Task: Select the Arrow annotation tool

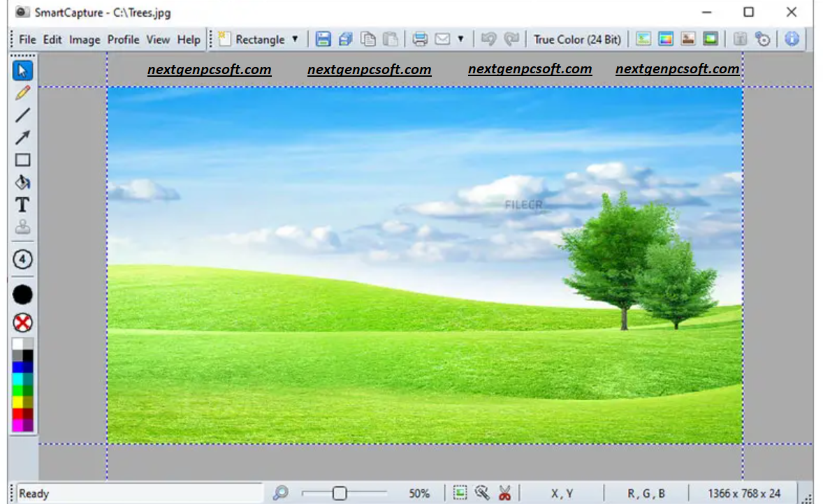Action: [22, 138]
